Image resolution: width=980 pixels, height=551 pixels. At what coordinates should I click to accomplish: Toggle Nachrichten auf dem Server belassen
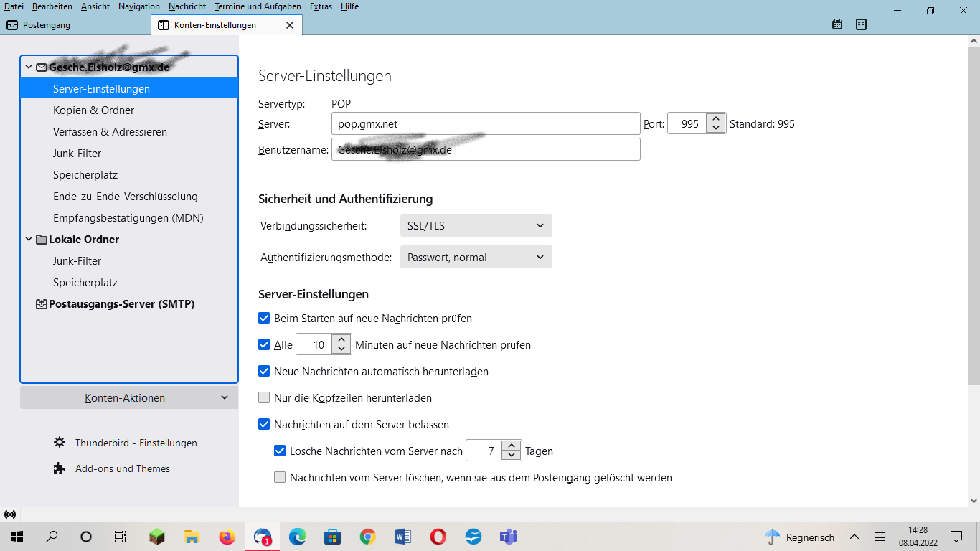264,424
